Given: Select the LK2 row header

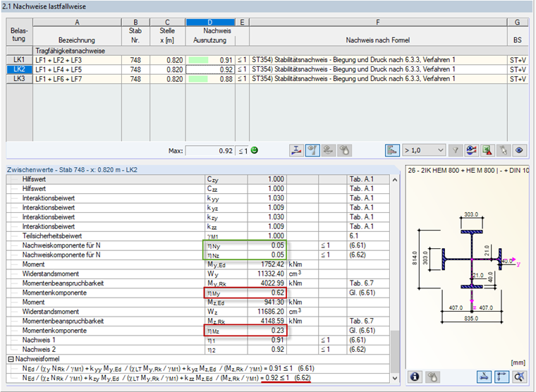Looking at the screenshot, I should [x=19, y=69].
